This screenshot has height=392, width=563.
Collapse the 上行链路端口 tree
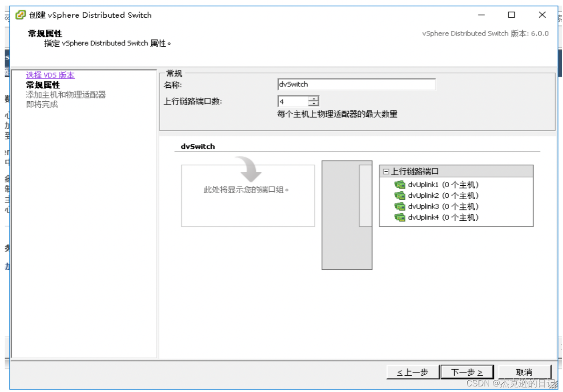tap(386, 172)
